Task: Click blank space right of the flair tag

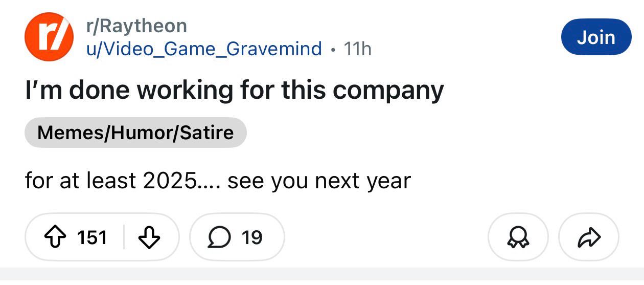Action: coord(409,133)
